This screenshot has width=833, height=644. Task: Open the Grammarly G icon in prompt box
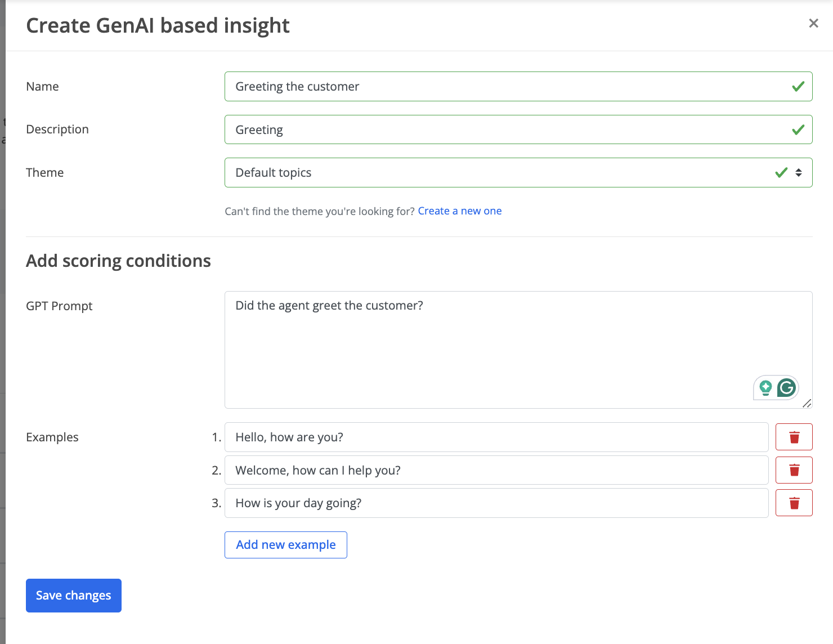click(786, 387)
